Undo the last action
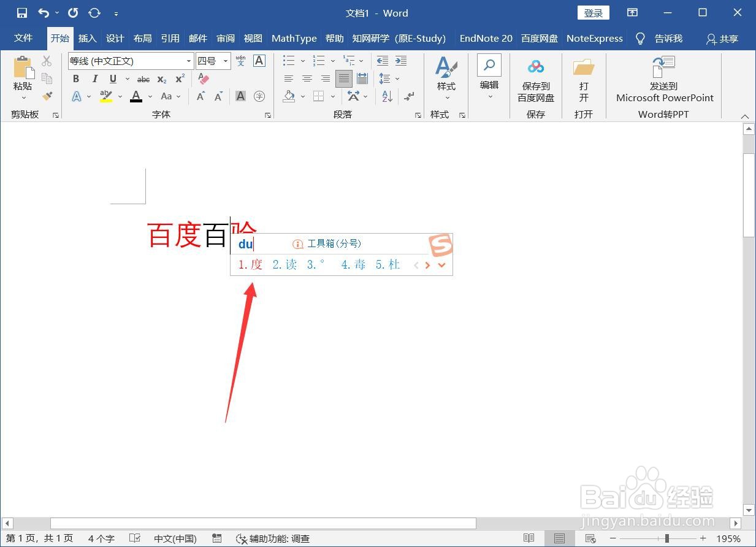The width and height of the screenshot is (756, 547). (43, 13)
